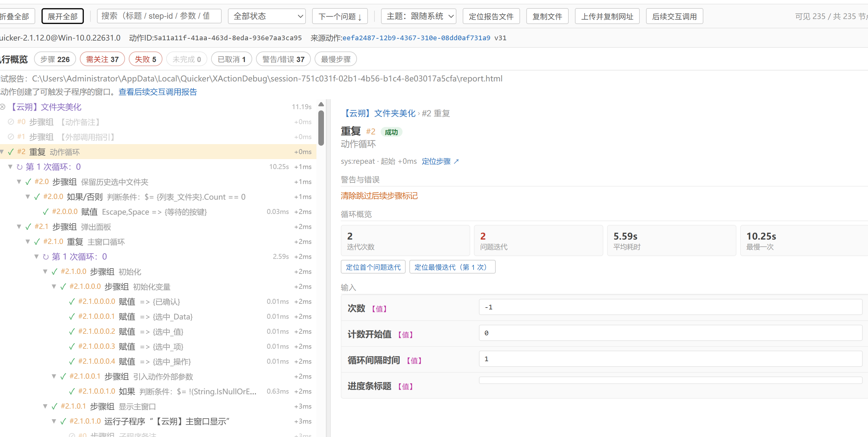Image resolution: width=868 pixels, height=437 pixels.
Task: Open 后续交互调用 button
Action: pyautogui.click(x=674, y=16)
